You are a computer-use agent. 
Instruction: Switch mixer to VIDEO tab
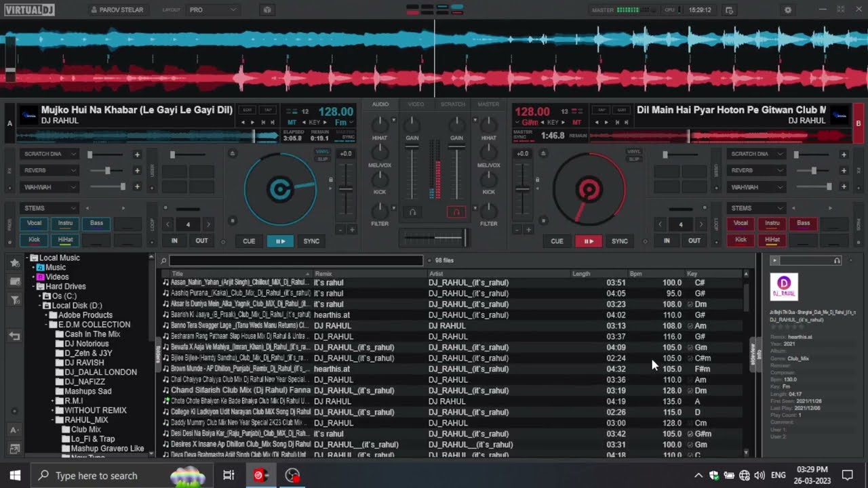coord(416,104)
